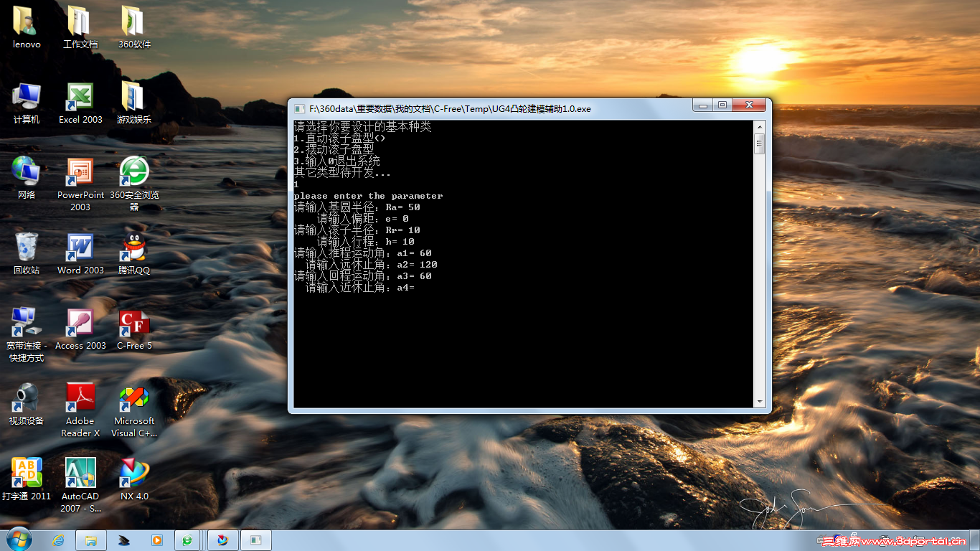The width and height of the screenshot is (980, 551).
Task: Click 'please enter the parameter' text
Action: click(369, 196)
